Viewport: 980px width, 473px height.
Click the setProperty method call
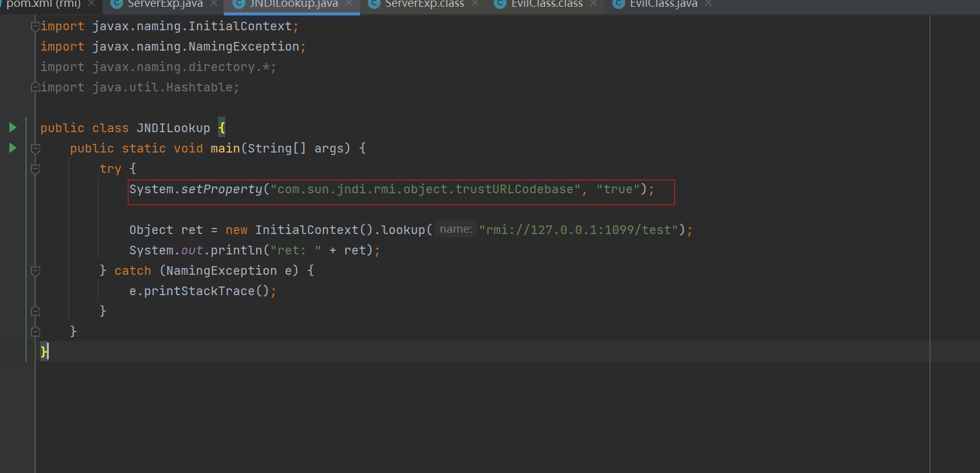222,189
